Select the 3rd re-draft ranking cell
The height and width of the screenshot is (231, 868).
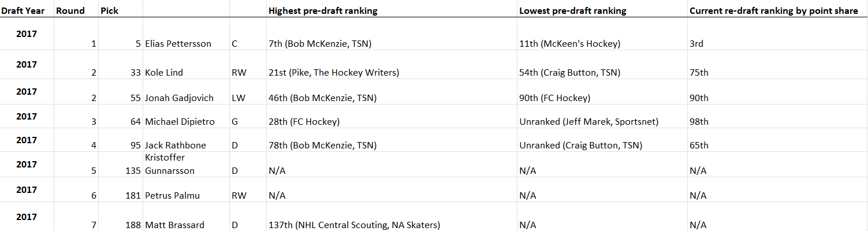pos(696,44)
